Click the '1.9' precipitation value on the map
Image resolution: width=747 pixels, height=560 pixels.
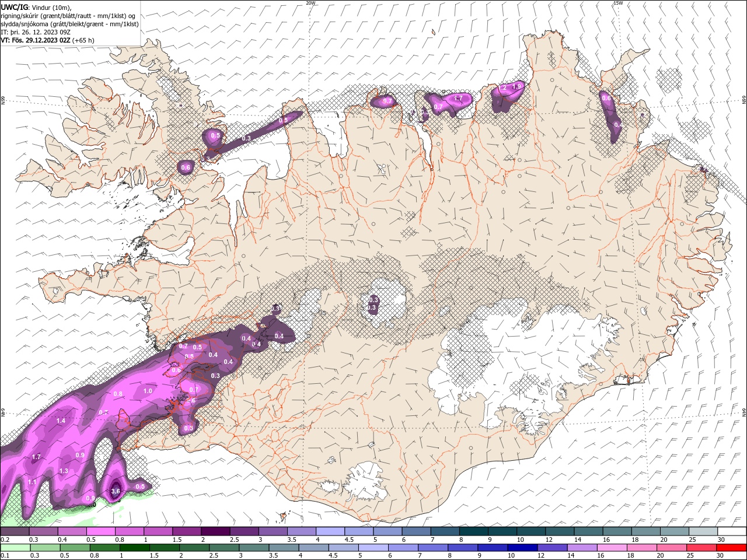coord(516,87)
